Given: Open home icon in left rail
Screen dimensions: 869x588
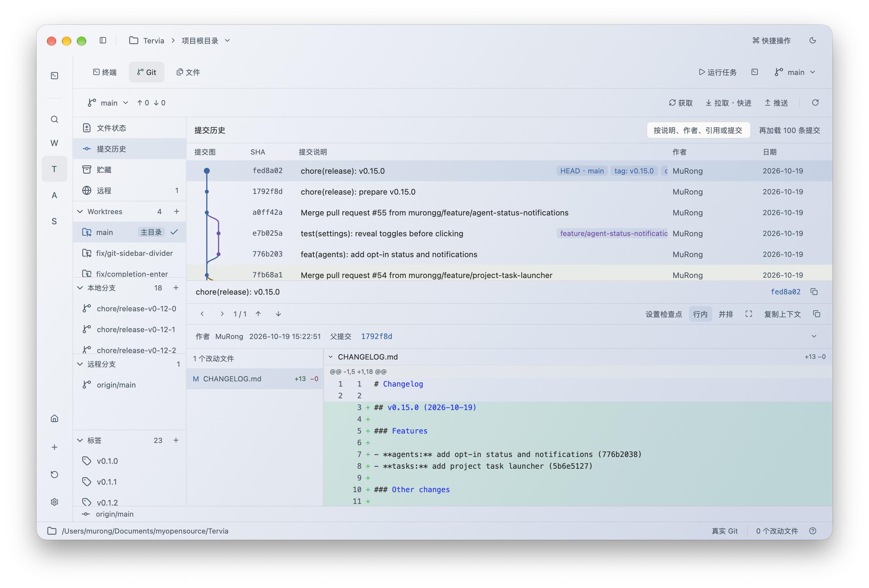Looking at the screenshot, I should pos(54,419).
